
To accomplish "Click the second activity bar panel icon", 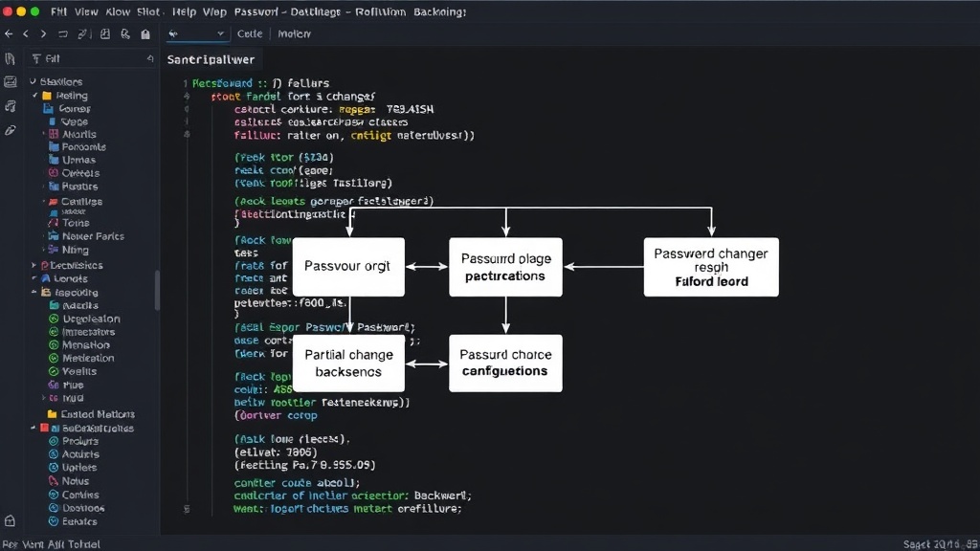I will coord(10,82).
